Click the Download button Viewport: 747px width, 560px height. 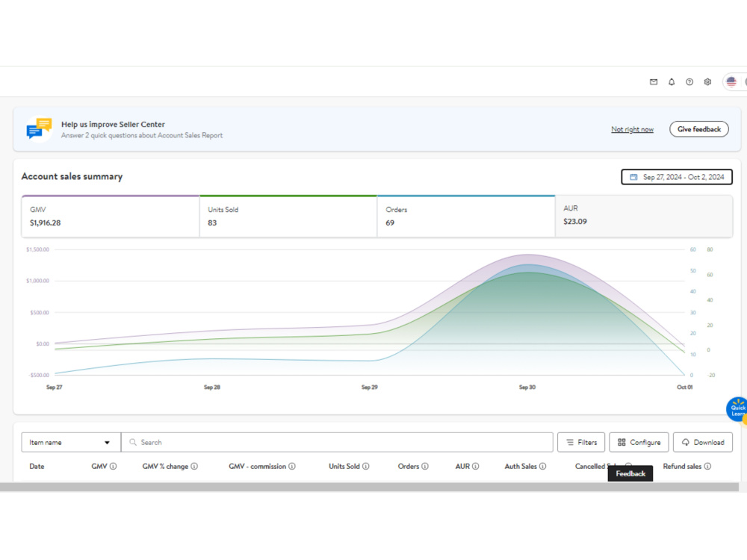point(703,442)
